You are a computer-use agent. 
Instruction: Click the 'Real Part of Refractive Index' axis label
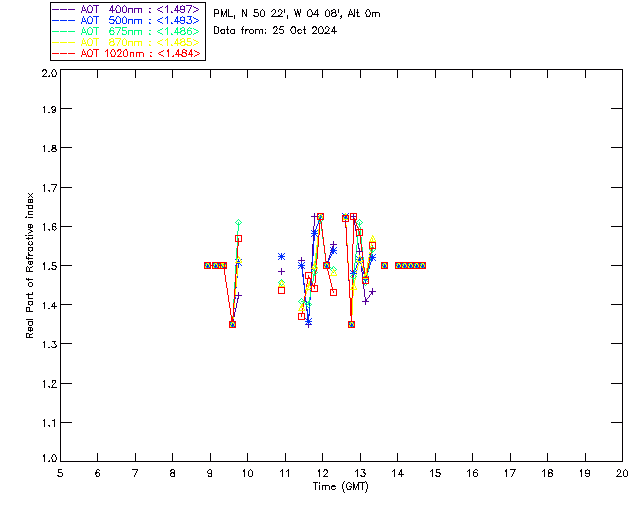point(29,266)
